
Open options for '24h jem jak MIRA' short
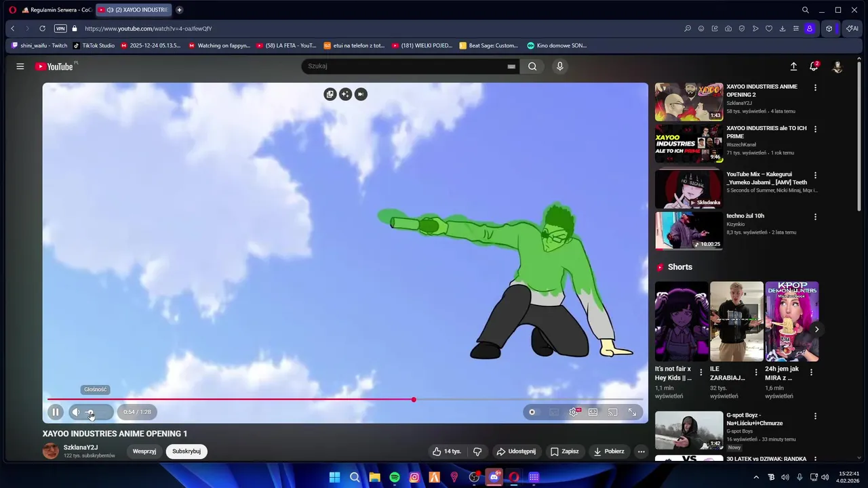click(811, 372)
